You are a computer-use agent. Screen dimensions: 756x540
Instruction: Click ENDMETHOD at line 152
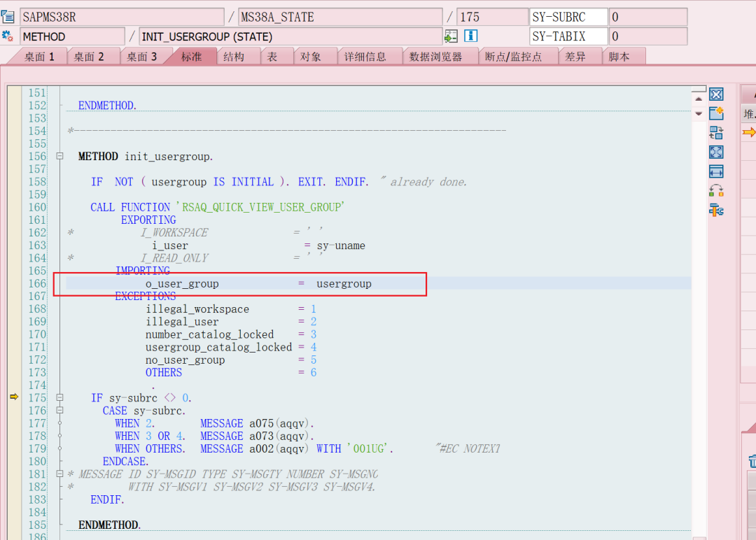108,106
